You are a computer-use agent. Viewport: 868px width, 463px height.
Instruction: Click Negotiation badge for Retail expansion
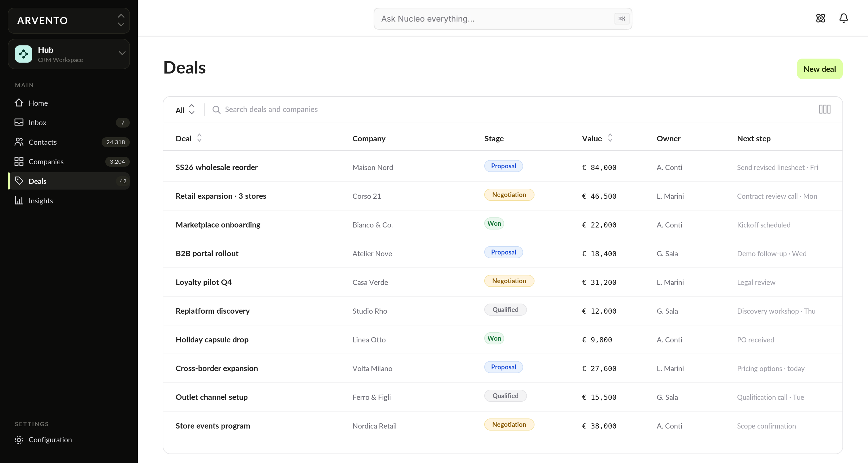coord(509,194)
